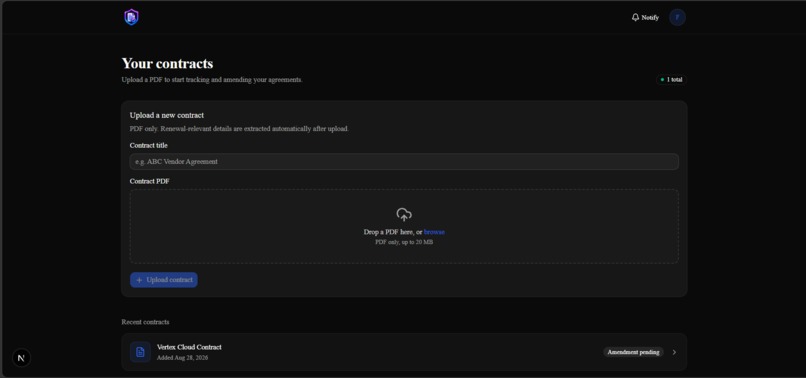
Task: Click the Next.js dev tools icon
Action: tap(21, 358)
